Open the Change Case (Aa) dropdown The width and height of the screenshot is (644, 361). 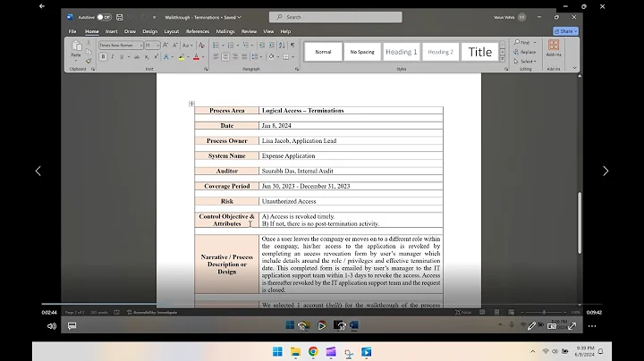click(187, 45)
